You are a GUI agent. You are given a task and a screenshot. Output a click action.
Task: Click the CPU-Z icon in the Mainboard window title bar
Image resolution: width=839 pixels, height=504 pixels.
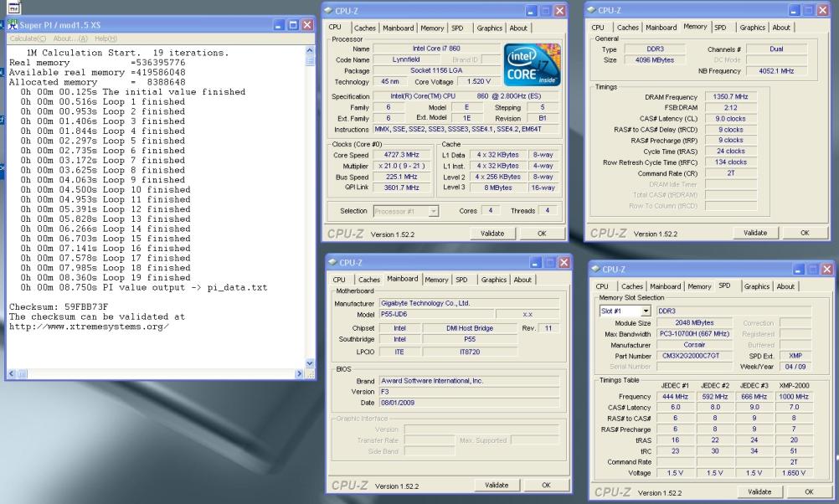[332, 263]
